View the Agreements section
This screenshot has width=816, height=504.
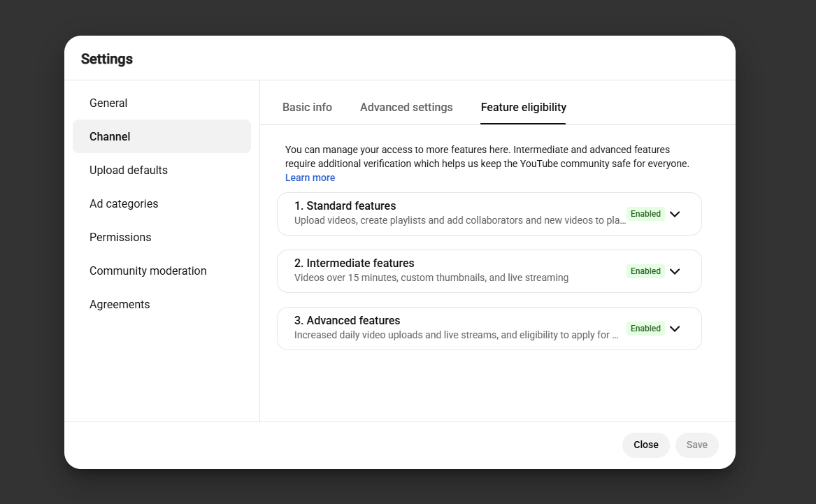[x=162, y=304]
